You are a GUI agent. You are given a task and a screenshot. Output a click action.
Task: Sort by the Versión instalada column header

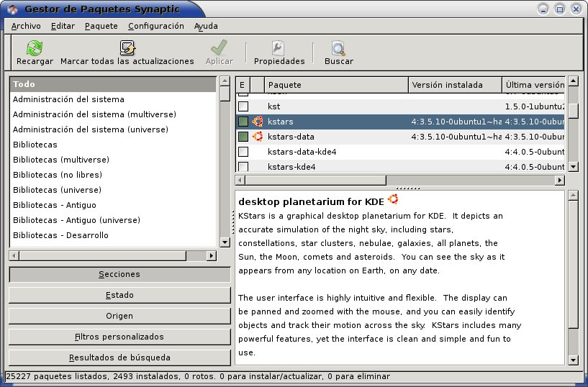pyautogui.click(x=455, y=85)
